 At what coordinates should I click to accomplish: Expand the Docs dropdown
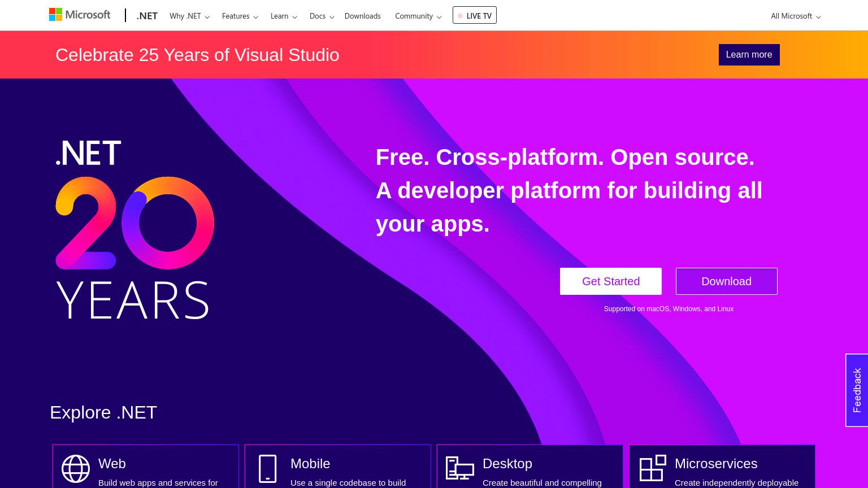click(322, 16)
